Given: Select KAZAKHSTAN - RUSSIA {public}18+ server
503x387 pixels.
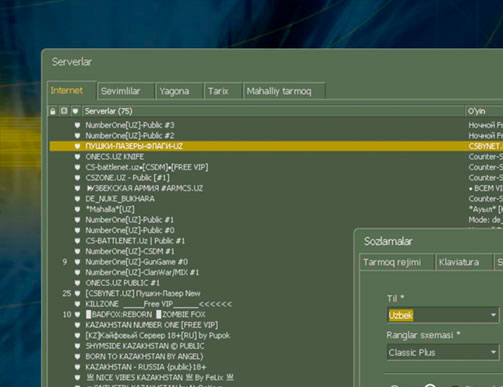Looking at the screenshot, I should coord(146,367).
